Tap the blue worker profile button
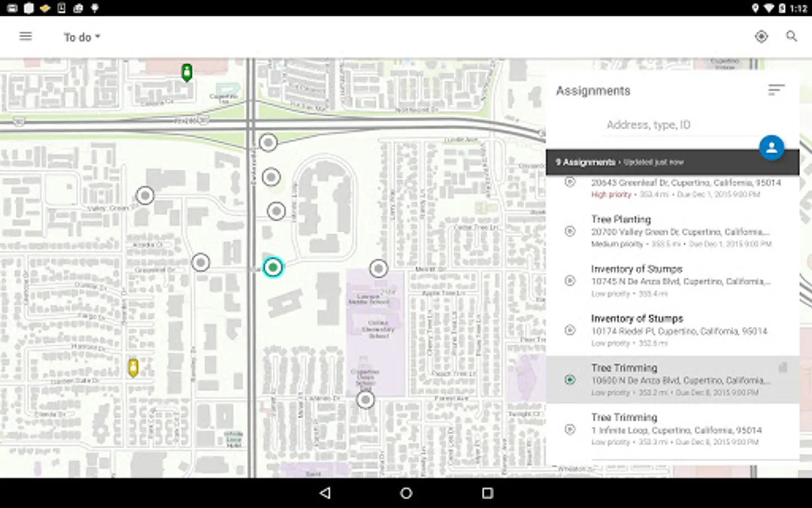The height and width of the screenshot is (508, 812). (x=771, y=148)
